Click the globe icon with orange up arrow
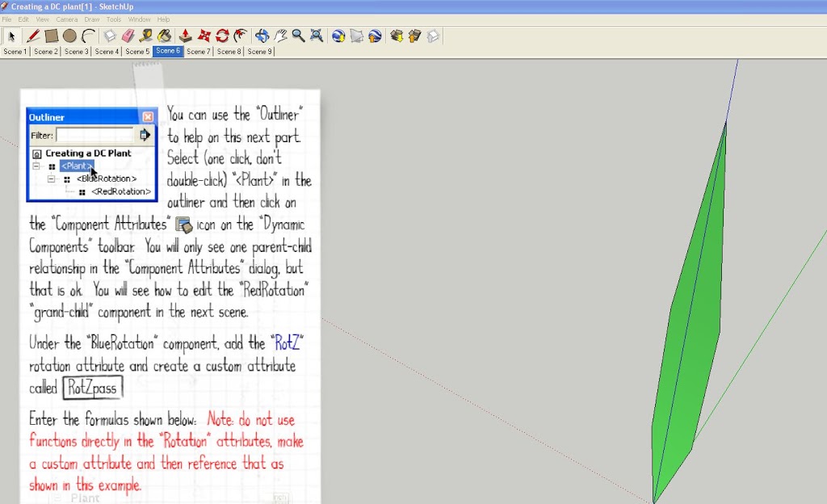 coord(375,36)
